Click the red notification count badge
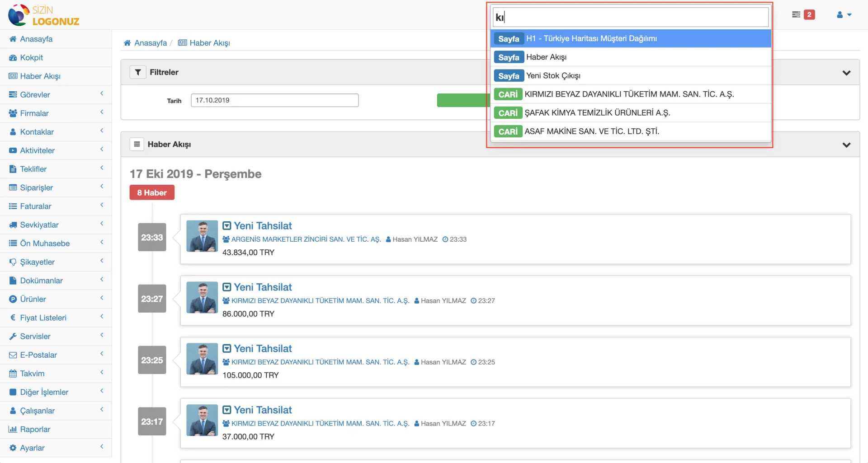This screenshot has height=463, width=868. [x=809, y=15]
